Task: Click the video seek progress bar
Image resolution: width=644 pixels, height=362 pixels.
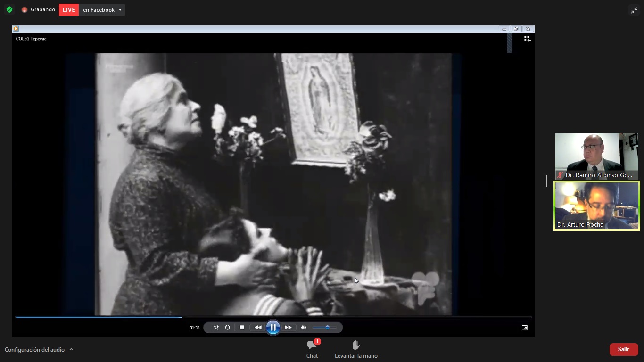Action: pos(273,317)
